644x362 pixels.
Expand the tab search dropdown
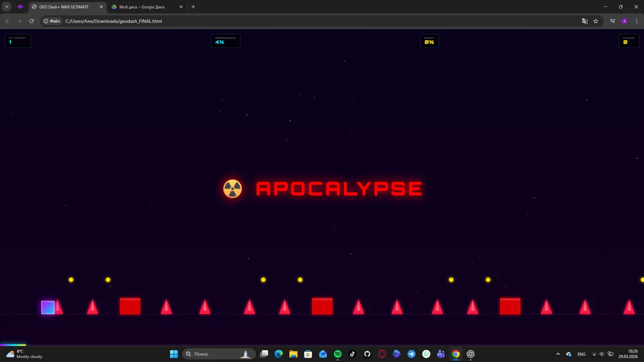pyautogui.click(x=7, y=7)
